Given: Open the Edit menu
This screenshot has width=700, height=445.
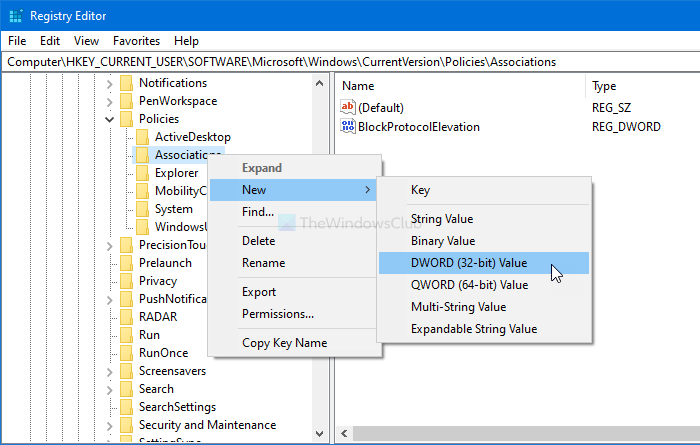Looking at the screenshot, I should pyautogui.click(x=50, y=41).
